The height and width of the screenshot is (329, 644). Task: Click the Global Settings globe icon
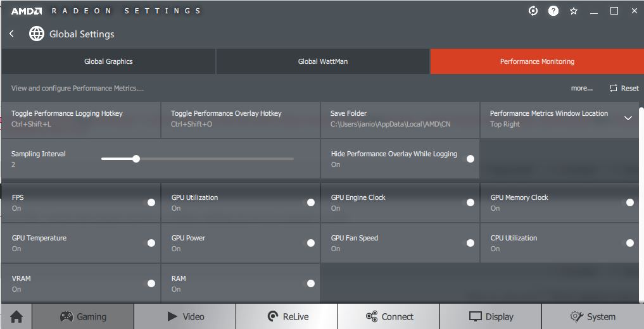pos(37,34)
